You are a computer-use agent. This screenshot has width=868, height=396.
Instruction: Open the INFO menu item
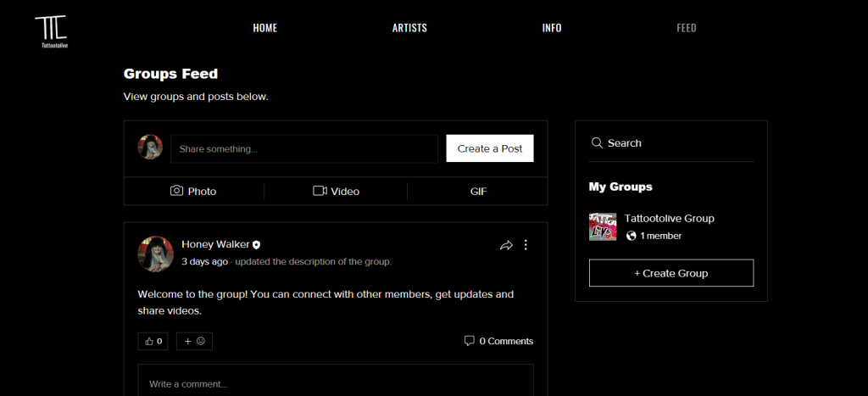(x=552, y=28)
